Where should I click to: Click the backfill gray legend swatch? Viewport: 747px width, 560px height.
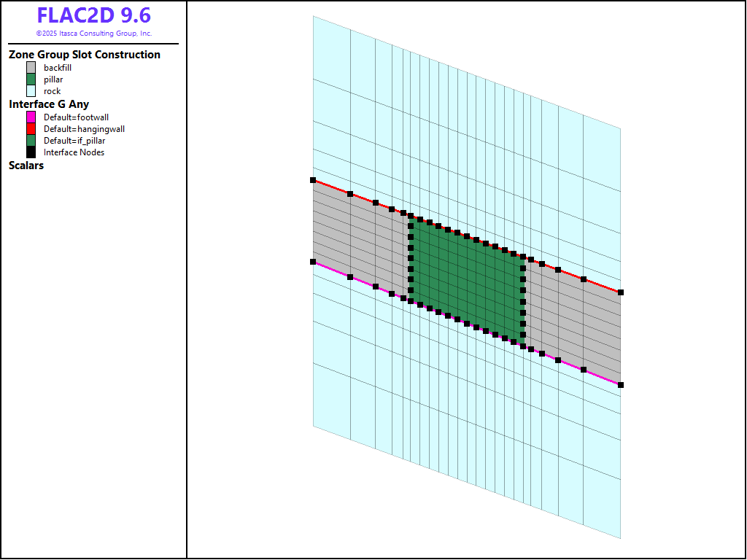(31, 68)
